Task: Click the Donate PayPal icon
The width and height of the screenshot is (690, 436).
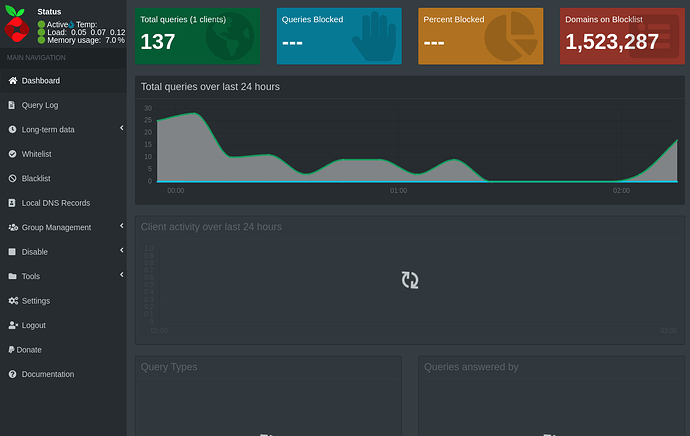Action: (11, 349)
